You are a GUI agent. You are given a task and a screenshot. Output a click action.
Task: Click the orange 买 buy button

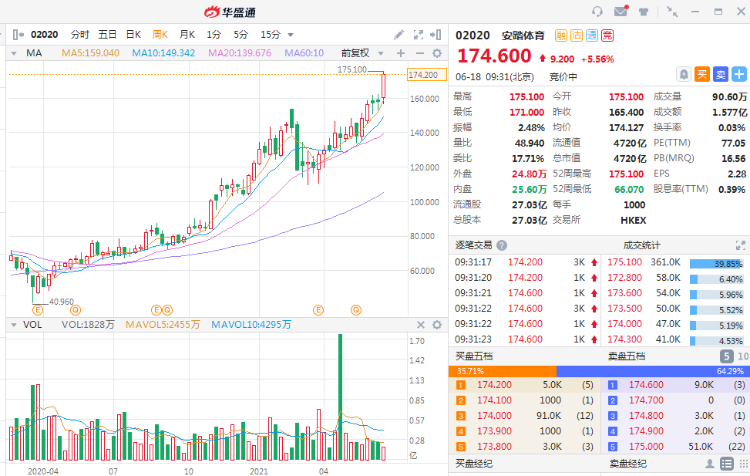tap(702, 75)
